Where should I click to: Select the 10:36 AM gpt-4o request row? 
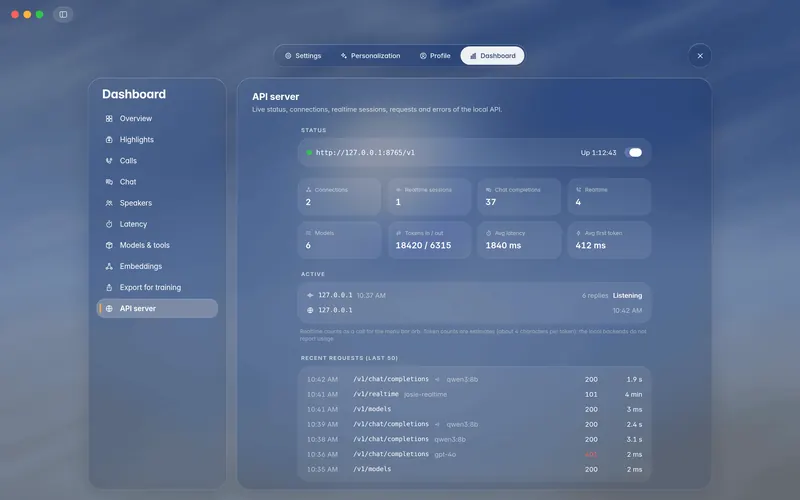474,454
